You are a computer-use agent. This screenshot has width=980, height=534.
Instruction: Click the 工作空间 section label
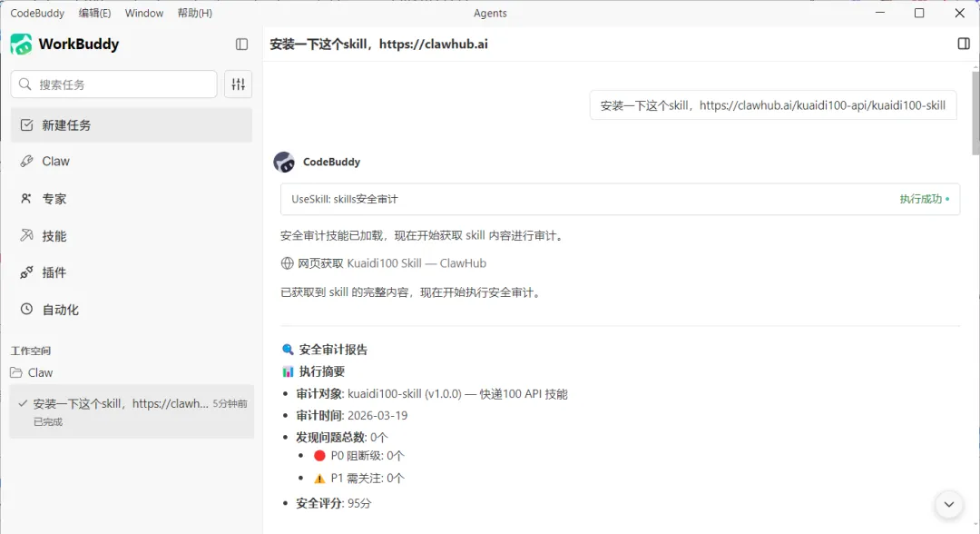(31, 351)
